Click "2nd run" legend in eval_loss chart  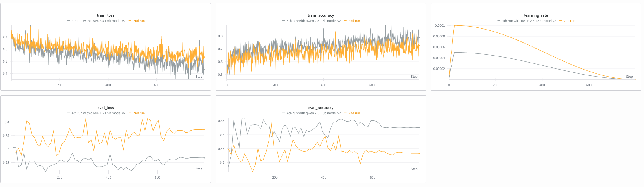tap(139, 113)
